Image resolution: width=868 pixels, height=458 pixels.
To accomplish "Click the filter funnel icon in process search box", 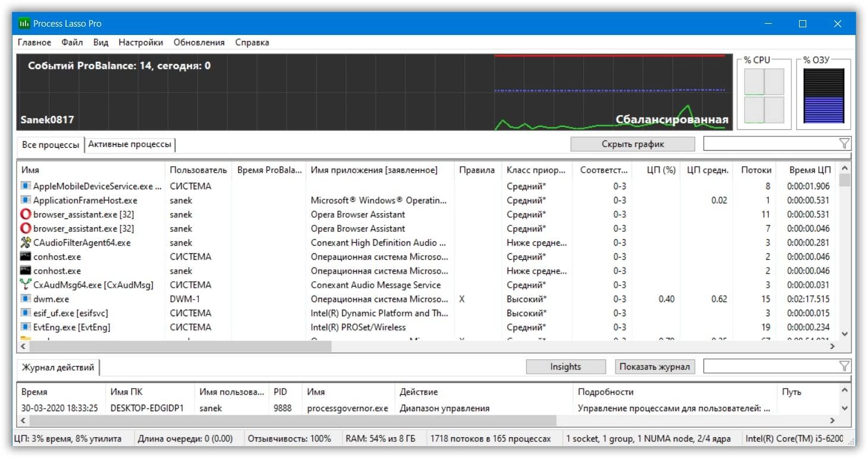I will point(844,144).
